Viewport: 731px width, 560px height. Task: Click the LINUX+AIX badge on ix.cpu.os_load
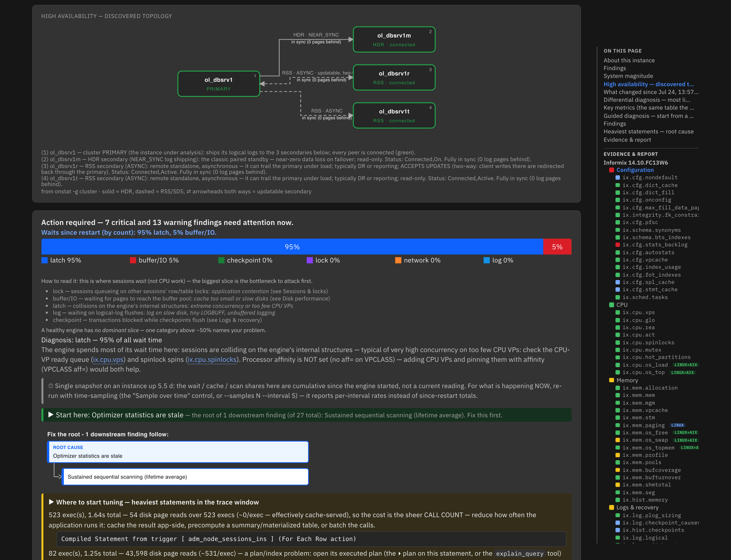(686, 365)
